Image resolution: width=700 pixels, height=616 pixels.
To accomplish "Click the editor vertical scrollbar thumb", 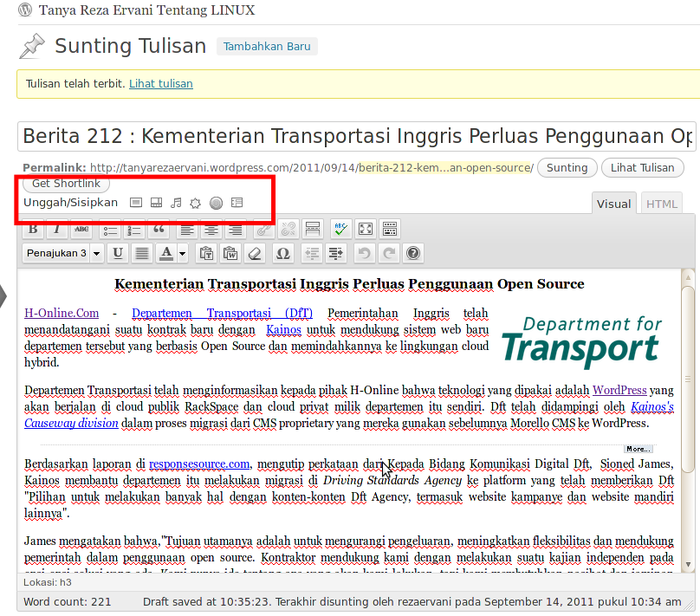I will [688, 379].
